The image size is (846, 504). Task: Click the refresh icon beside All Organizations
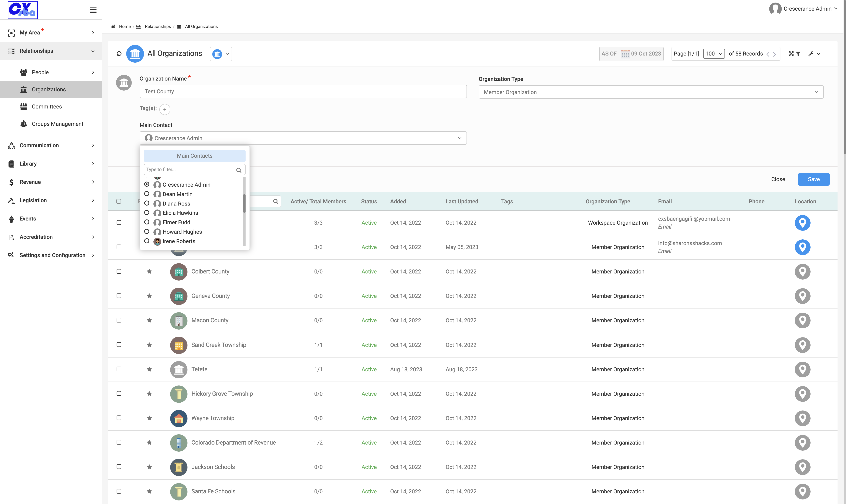(x=119, y=54)
